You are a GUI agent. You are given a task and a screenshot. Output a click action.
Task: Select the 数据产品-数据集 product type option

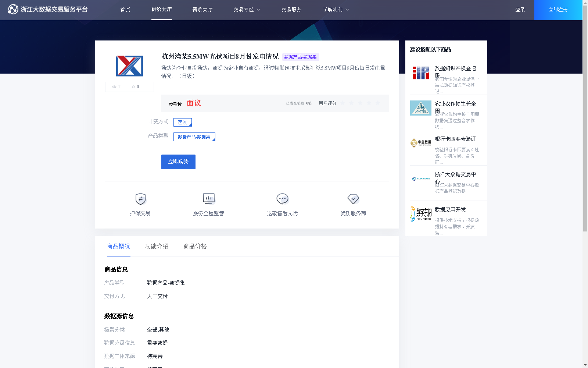coord(194,137)
